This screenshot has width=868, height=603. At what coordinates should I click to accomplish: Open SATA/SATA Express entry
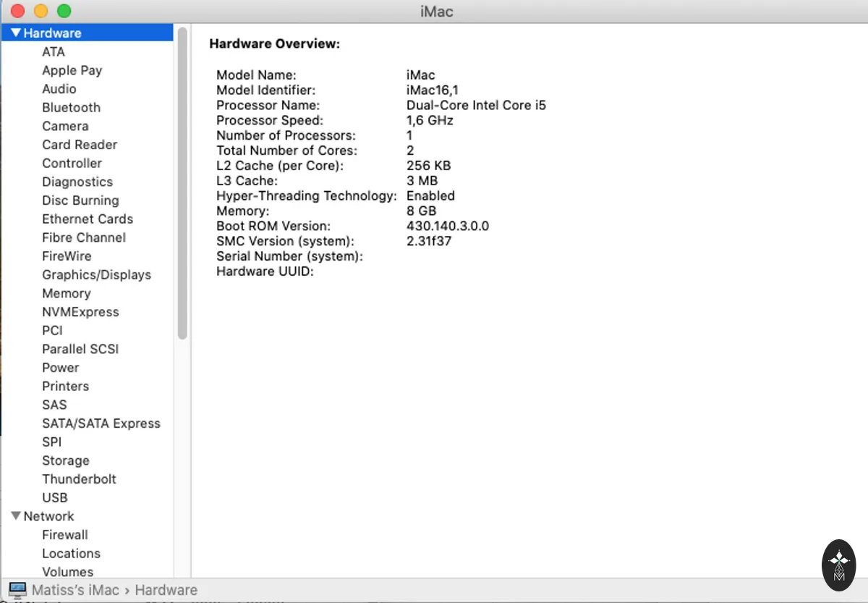point(101,423)
